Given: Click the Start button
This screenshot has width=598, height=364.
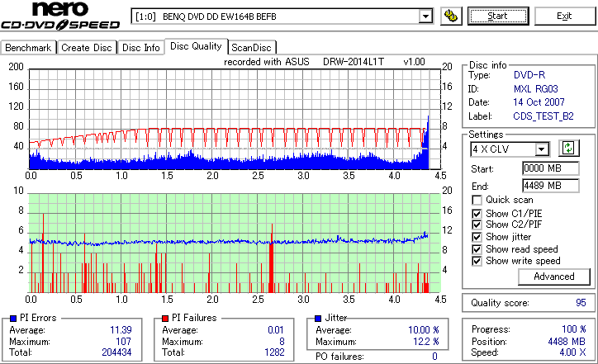Looking at the screenshot, I should tap(498, 16).
